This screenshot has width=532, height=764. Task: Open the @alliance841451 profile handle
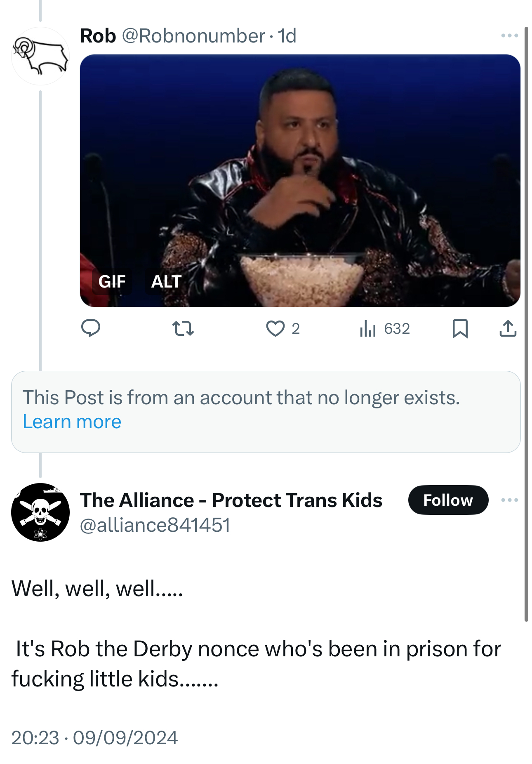coord(155,525)
